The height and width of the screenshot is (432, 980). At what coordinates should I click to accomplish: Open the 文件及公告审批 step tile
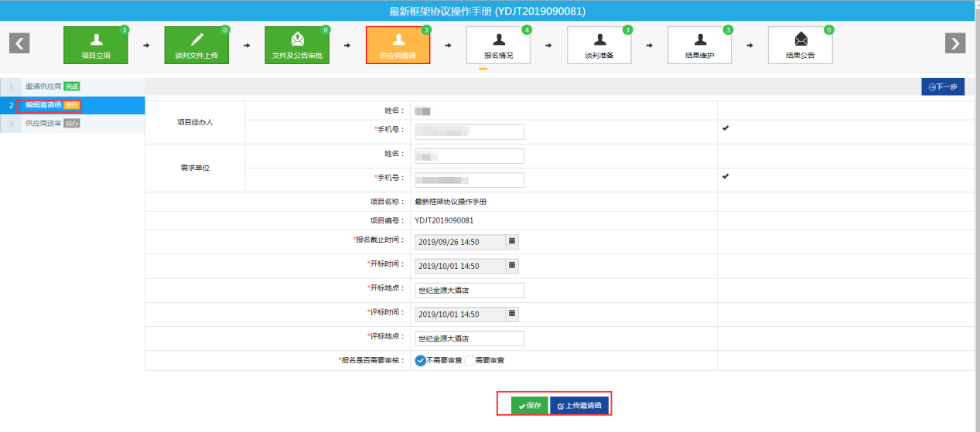pos(297,46)
